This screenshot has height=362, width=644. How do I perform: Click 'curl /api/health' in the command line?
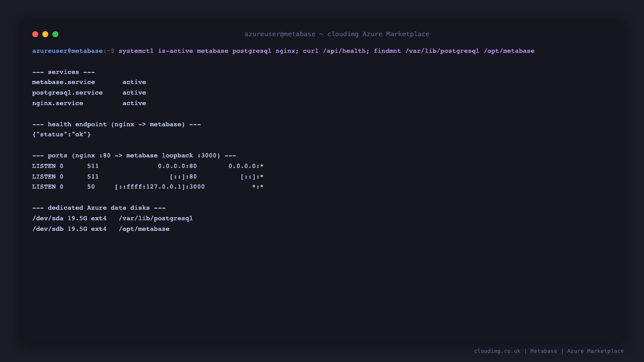pos(334,51)
